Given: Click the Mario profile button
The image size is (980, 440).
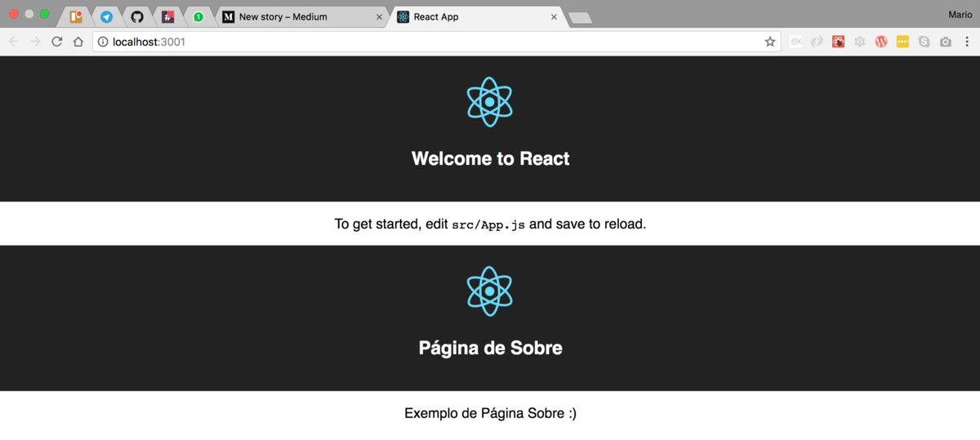Looking at the screenshot, I should 960,15.
